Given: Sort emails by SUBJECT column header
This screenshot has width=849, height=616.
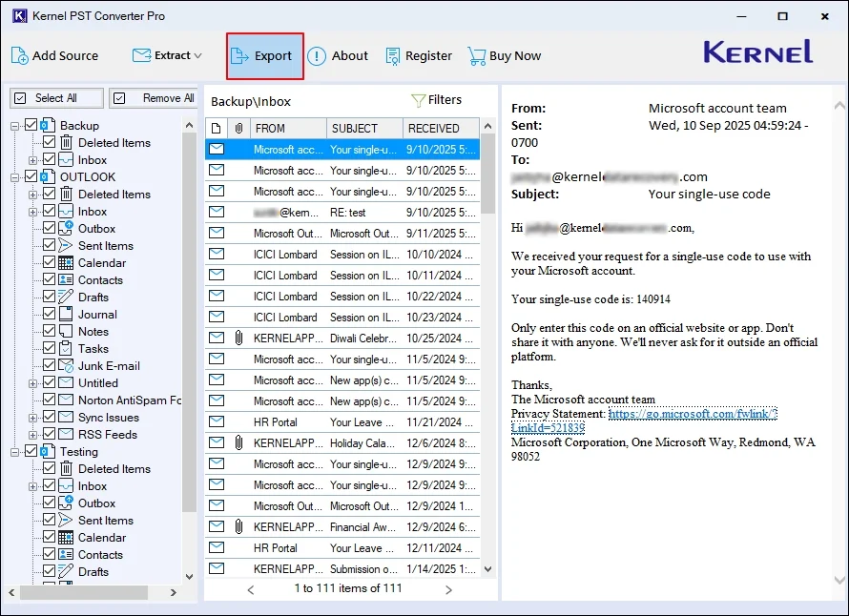Looking at the screenshot, I should pos(354,128).
